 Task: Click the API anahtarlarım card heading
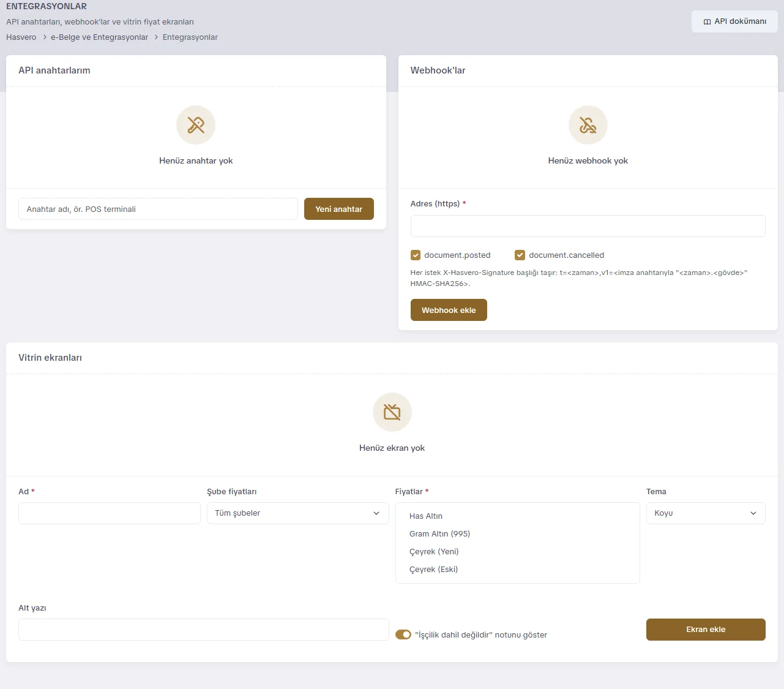click(x=54, y=70)
